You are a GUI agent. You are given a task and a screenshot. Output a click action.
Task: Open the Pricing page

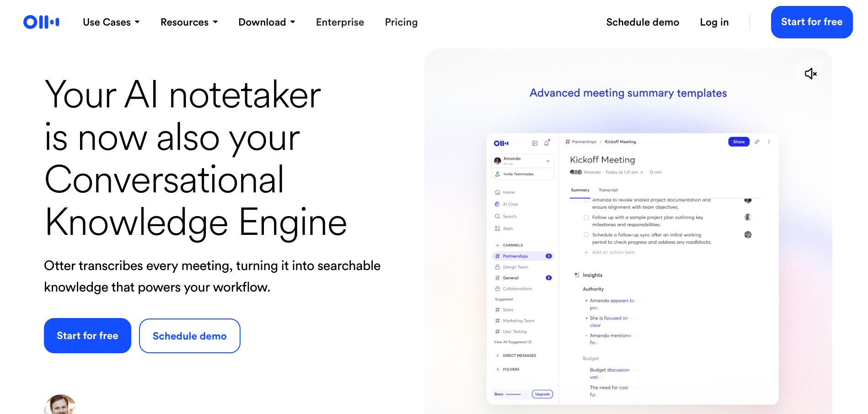click(x=401, y=22)
